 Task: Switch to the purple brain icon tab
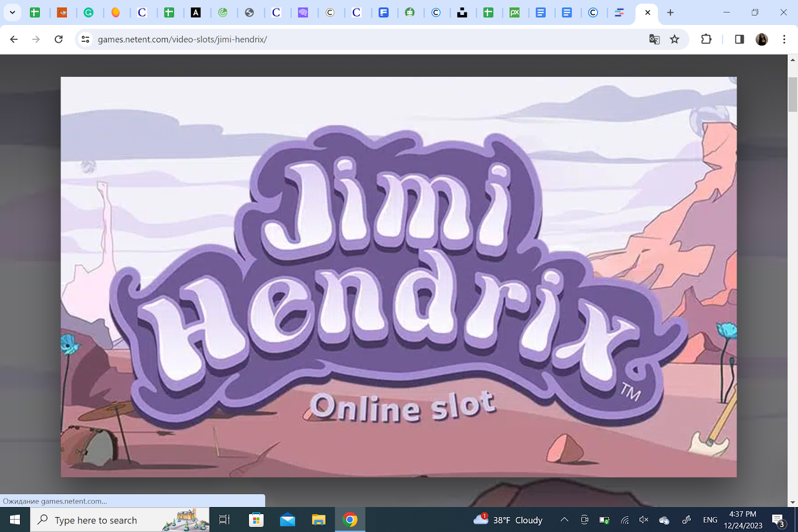pyautogui.click(x=303, y=12)
